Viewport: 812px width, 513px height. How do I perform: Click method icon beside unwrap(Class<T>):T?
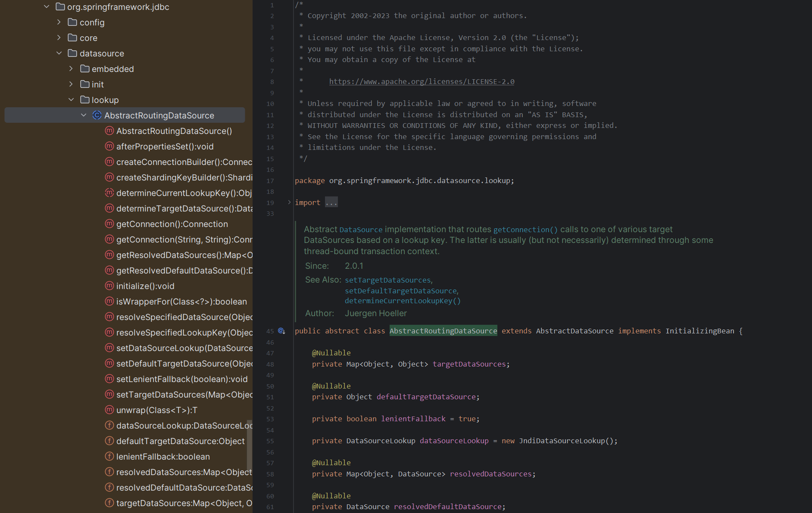tap(109, 410)
